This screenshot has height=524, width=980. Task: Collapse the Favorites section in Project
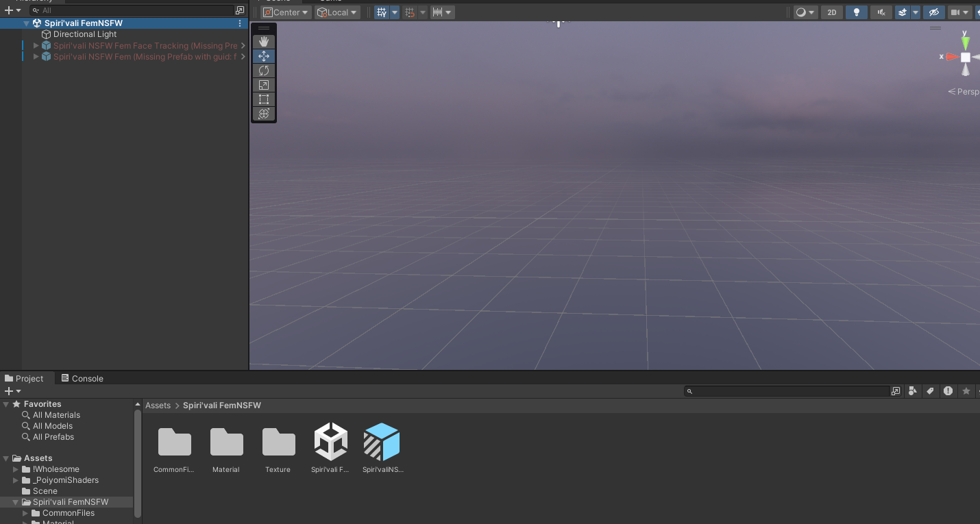6,404
